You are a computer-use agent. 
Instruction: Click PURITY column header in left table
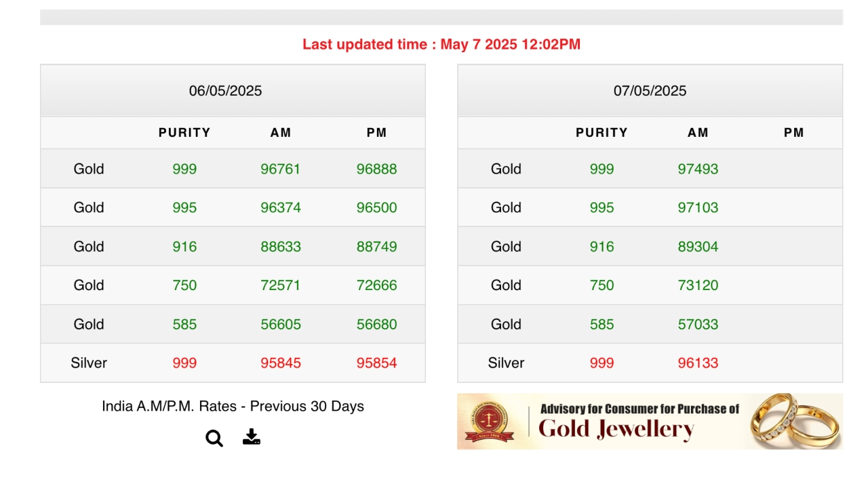click(x=184, y=133)
